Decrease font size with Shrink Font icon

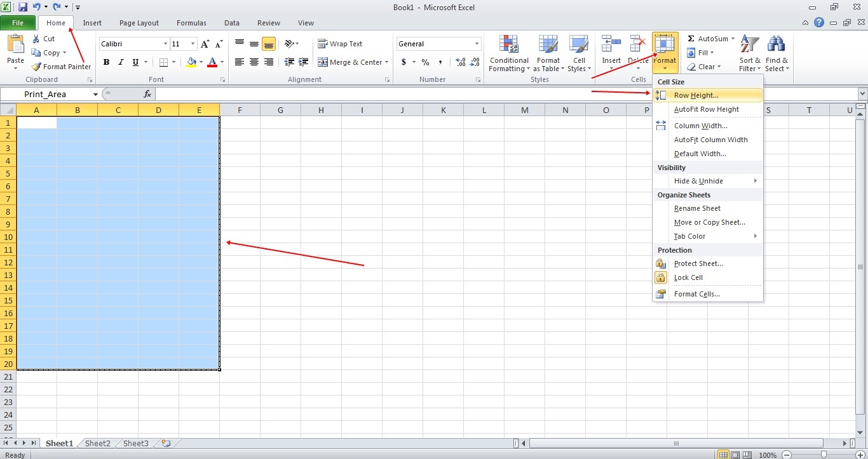point(219,44)
